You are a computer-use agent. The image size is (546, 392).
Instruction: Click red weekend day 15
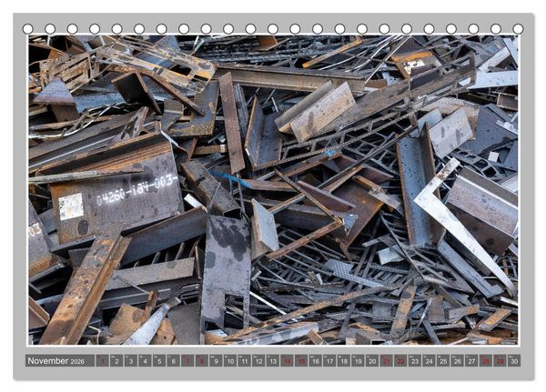pos(301,361)
